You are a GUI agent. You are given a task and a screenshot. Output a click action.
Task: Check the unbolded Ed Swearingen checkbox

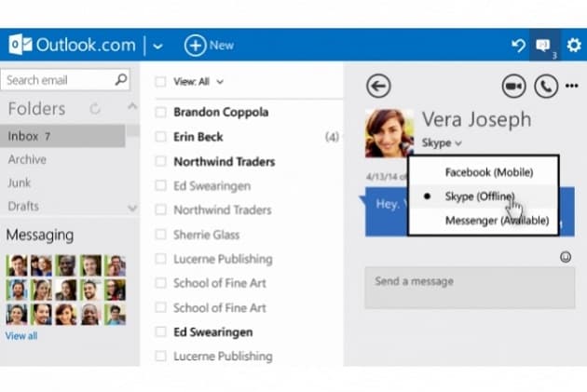coord(160,185)
